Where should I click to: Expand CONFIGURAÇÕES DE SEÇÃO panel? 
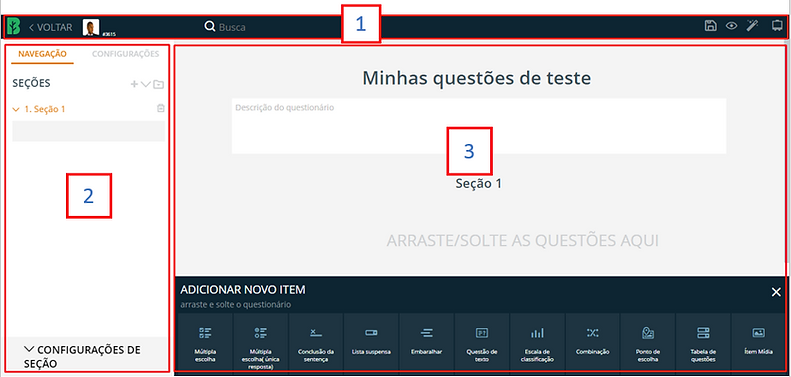coord(88,356)
